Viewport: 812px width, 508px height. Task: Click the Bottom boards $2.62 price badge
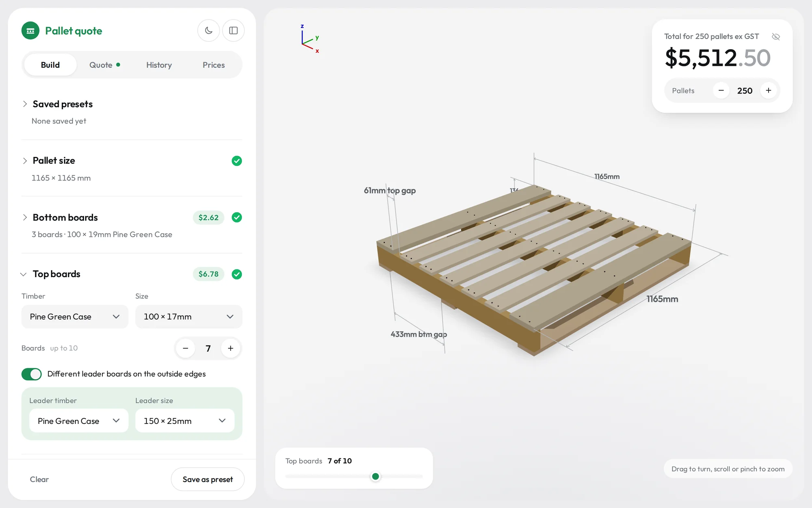pyautogui.click(x=209, y=217)
